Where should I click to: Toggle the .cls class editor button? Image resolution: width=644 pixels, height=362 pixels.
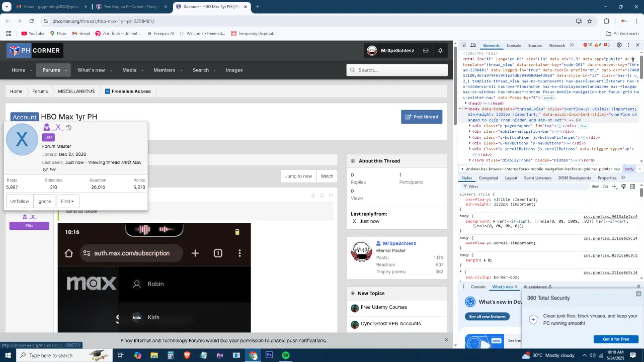tap(605, 187)
